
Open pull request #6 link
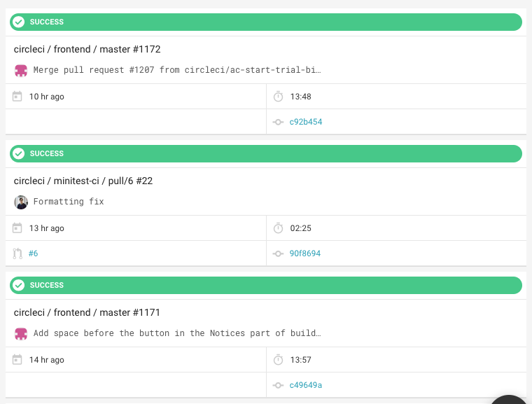33,253
